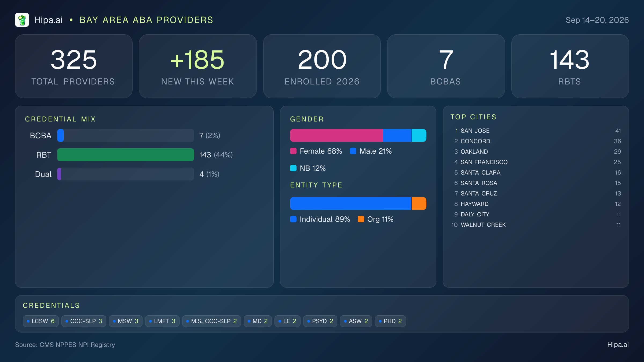Click the Individual 89% legend swatch
The image size is (644, 362).
(x=293, y=219)
